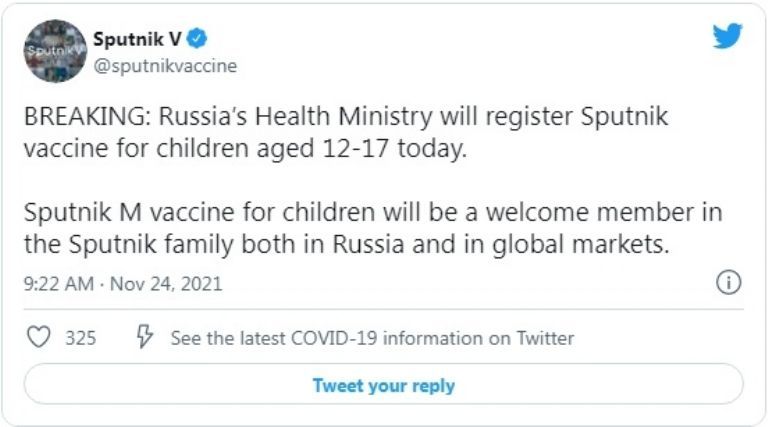The width and height of the screenshot is (768, 427).
Task: Like the tweet with the heart icon
Action: tap(38, 338)
